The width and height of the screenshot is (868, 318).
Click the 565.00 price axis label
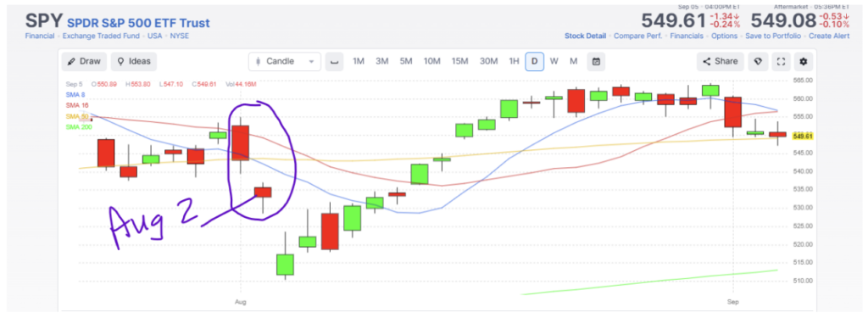click(802, 81)
